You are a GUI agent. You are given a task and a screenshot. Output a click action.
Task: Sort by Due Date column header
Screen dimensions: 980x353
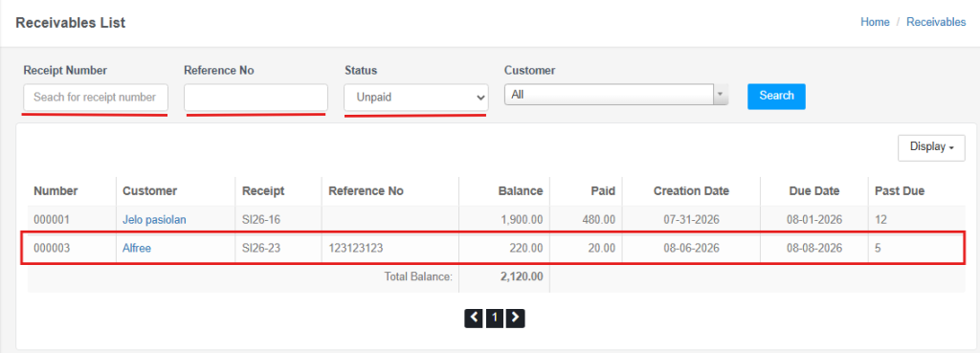pyautogui.click(x=814, y=191)
